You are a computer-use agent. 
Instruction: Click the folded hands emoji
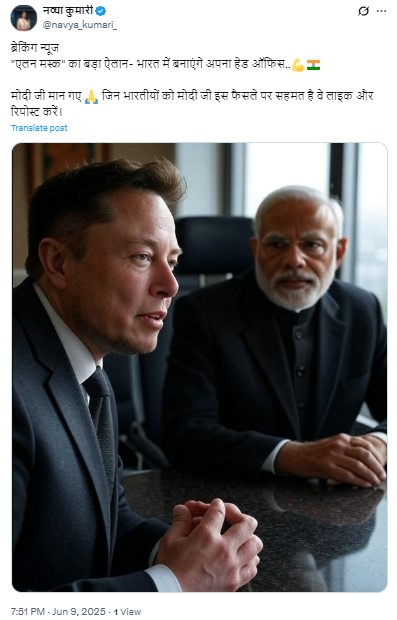tap(91, 96)
